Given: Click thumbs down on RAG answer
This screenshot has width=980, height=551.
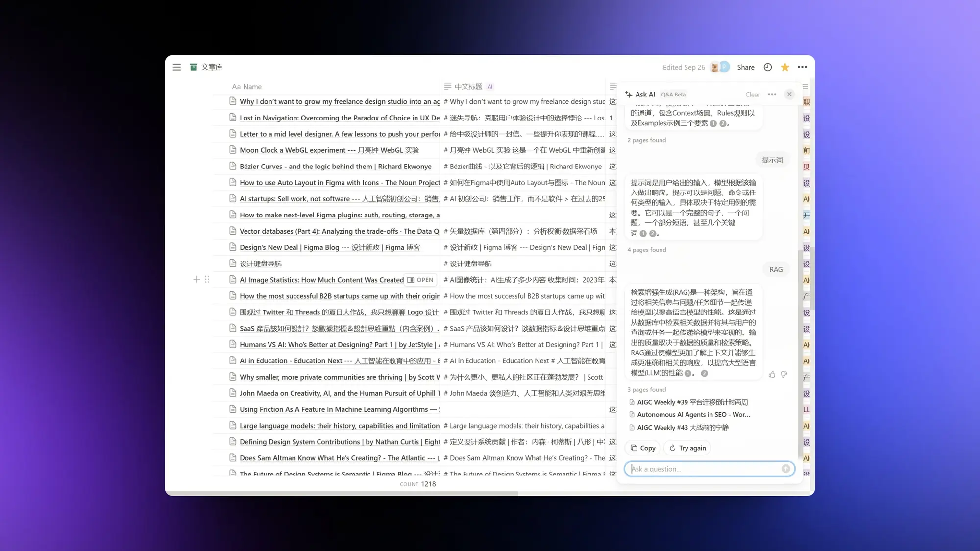Looking at the screenshot, I should point(784,374).
